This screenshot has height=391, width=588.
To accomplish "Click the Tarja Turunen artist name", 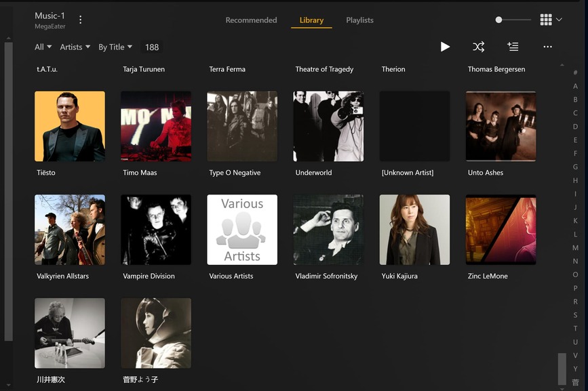I will point(144,69).
